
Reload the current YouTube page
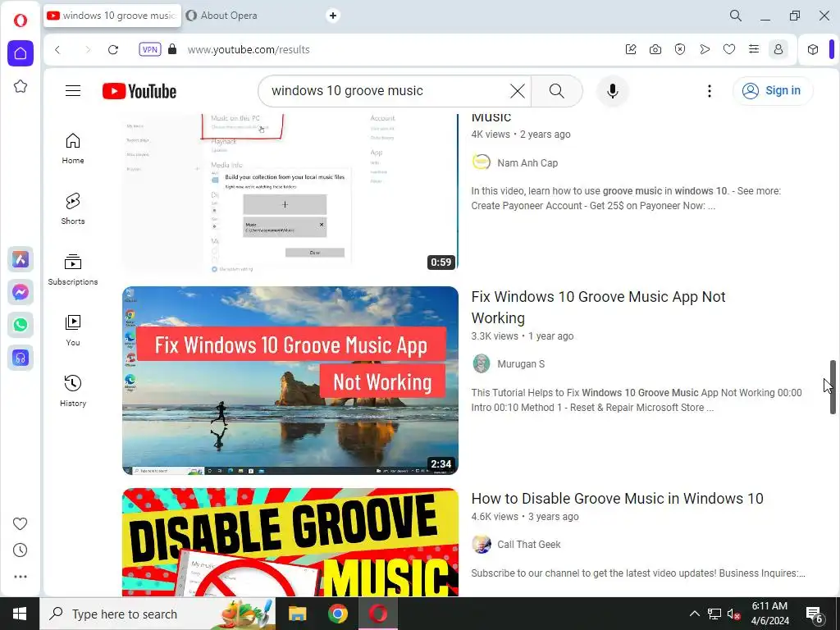coord(113,50)
